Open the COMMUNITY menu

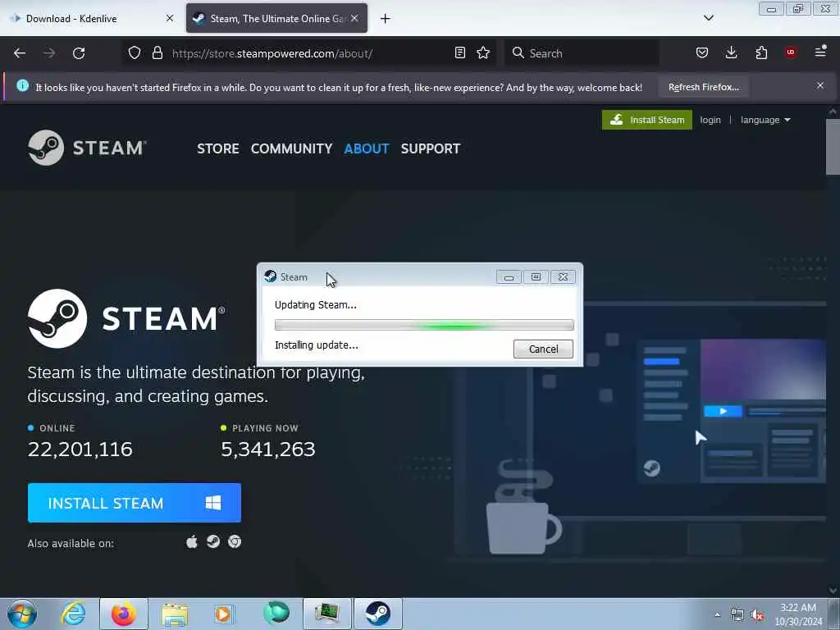point(291,148)
